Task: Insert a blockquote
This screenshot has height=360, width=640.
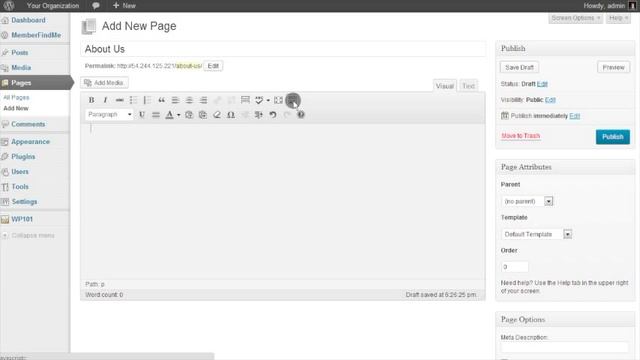Action: click(162, 100)
